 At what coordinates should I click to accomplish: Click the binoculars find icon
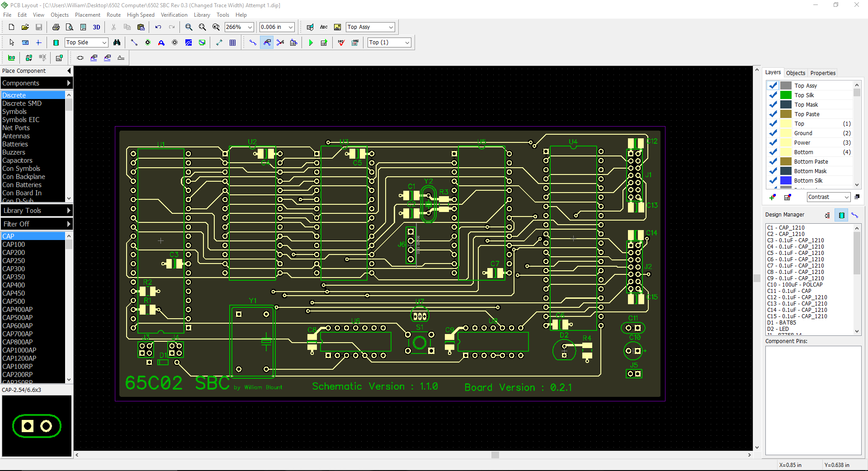(117, 42)
